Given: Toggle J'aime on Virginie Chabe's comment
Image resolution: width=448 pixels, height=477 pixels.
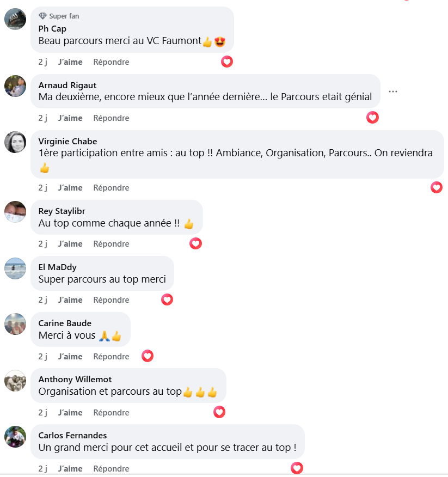Looking at the screenshot, I should point(70,188).
